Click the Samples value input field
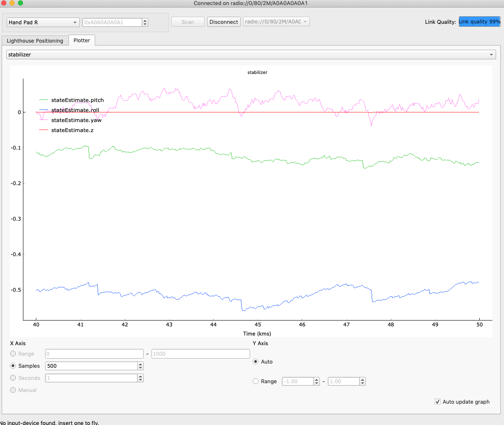This screenshot has width=504, height=425. (91, 366)
